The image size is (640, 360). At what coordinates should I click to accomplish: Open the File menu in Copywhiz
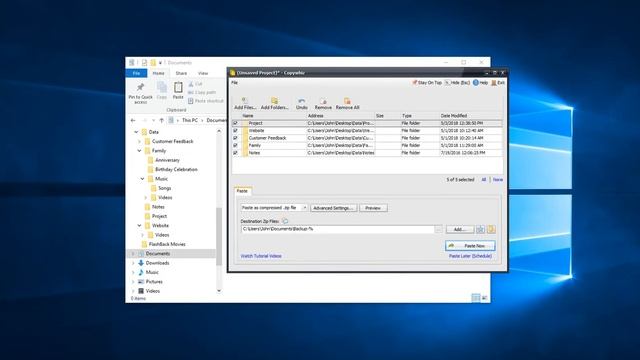point(235,82)
